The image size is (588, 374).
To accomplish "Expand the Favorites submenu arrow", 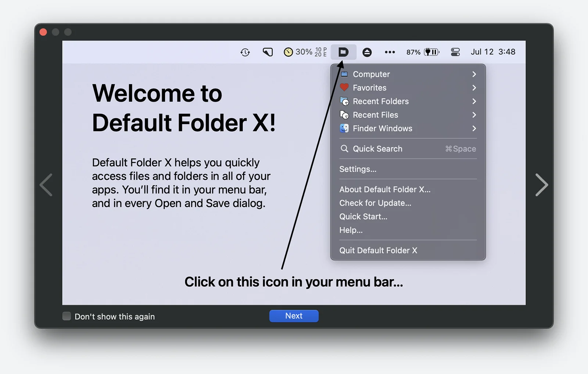I will (x=474, y=88).
